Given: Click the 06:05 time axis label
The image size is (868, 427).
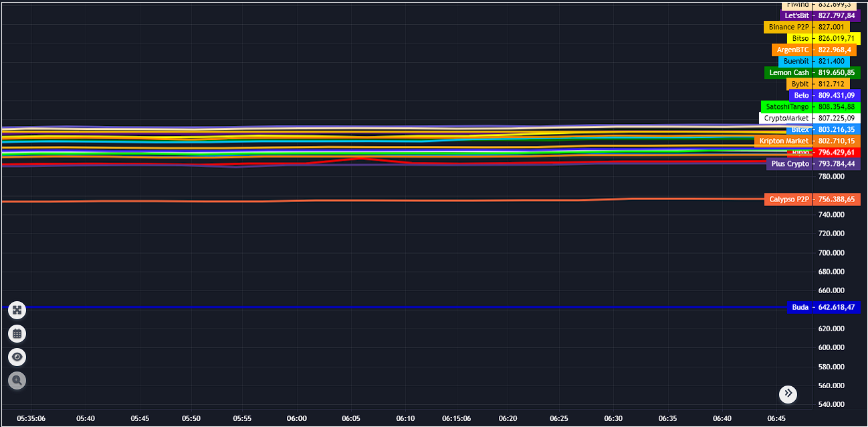Looking at the screenshot, I should point(351,418).
